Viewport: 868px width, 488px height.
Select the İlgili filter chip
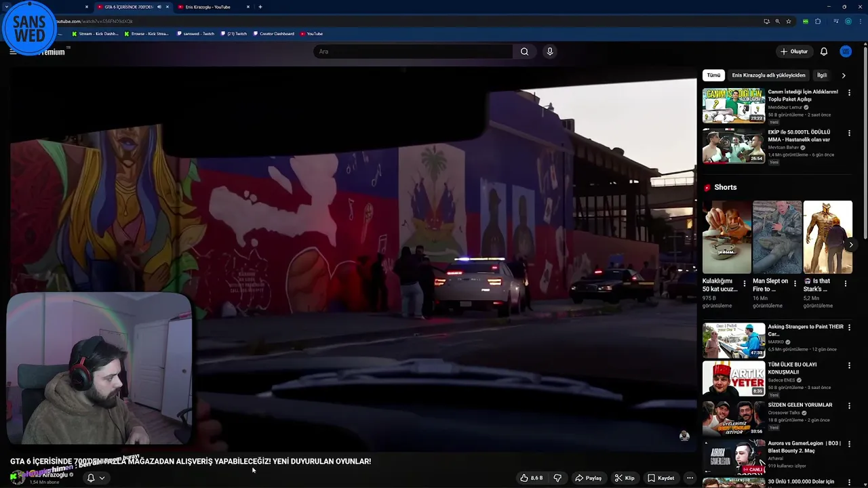[x=822, y=75]
